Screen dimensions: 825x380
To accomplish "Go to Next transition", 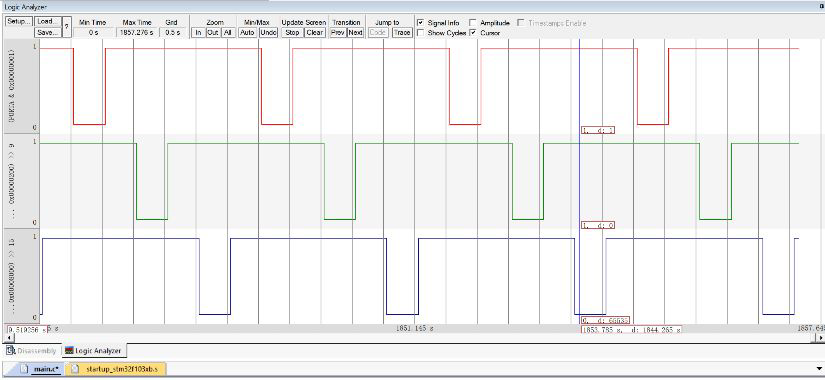I will click(x=355, y=32).
